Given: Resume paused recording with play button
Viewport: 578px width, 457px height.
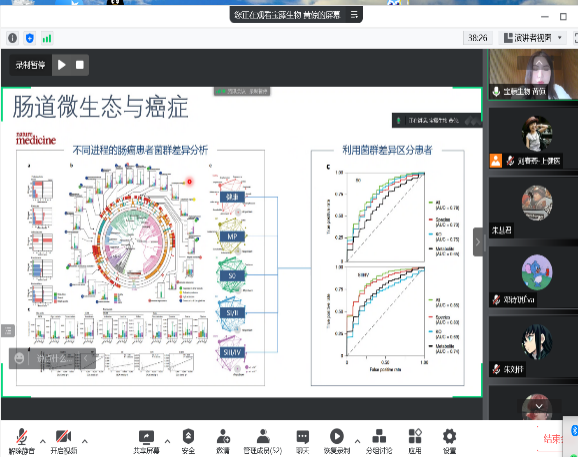Looking at the screenshot, I should coord(62,65).
